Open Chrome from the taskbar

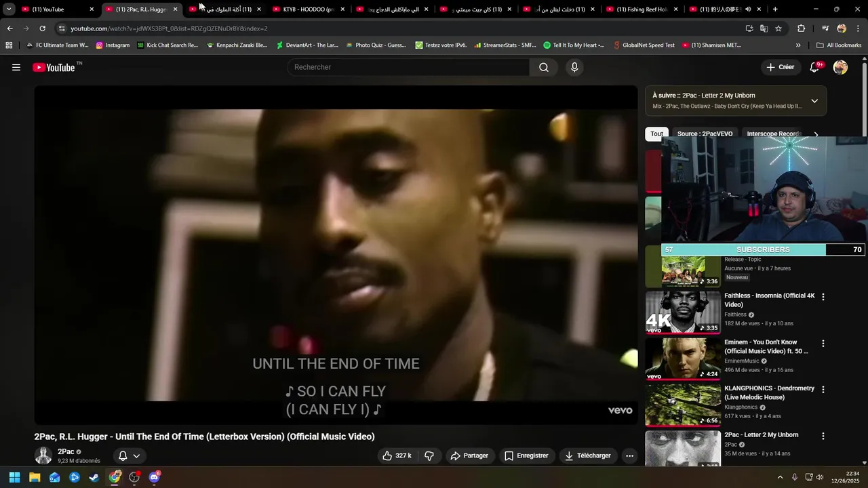click(x=115, y=477)
